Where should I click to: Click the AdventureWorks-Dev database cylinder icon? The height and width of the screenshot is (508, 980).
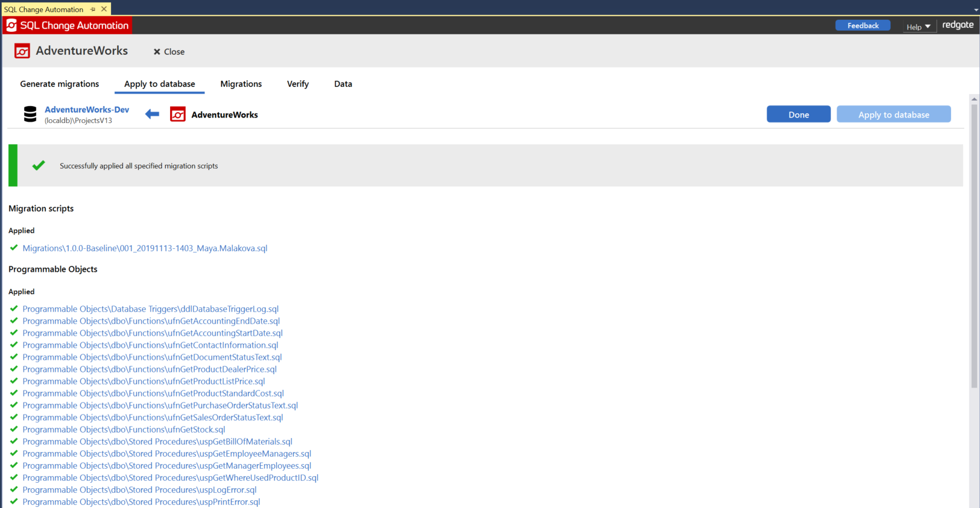(x=30, y=114)
